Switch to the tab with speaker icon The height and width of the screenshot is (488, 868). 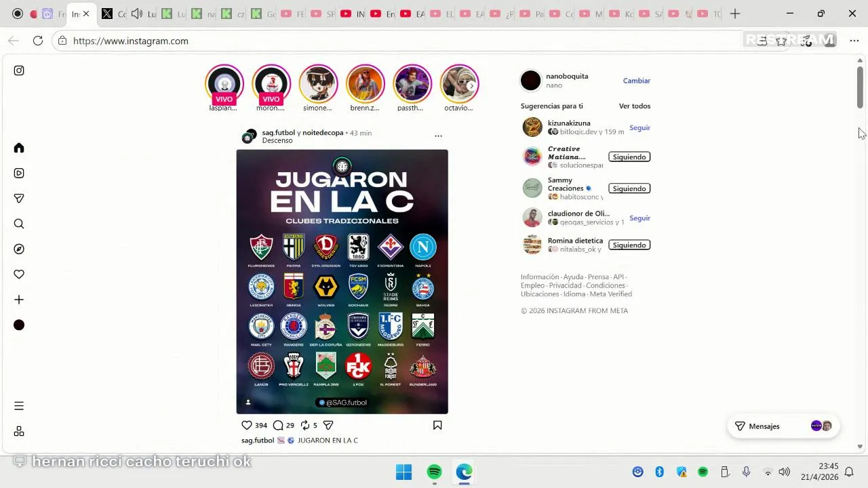tap(136, 14)
